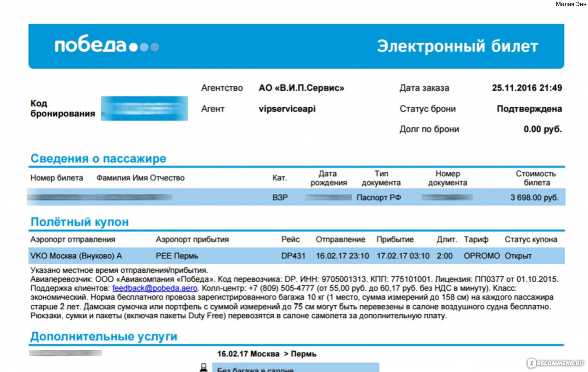Viewport: 588px width, 372px height.
Task: Click the 'Агентство' label
Action: 222,88
